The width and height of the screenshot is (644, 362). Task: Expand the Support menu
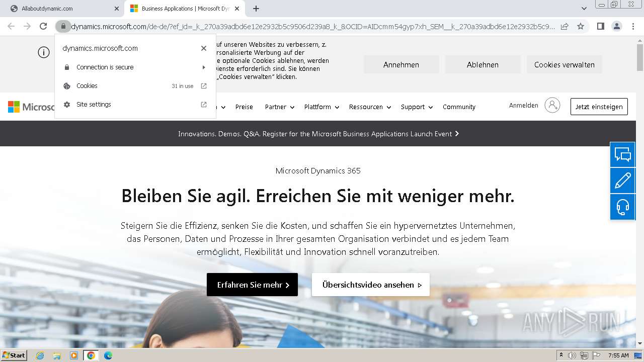(x=417, y=107)
